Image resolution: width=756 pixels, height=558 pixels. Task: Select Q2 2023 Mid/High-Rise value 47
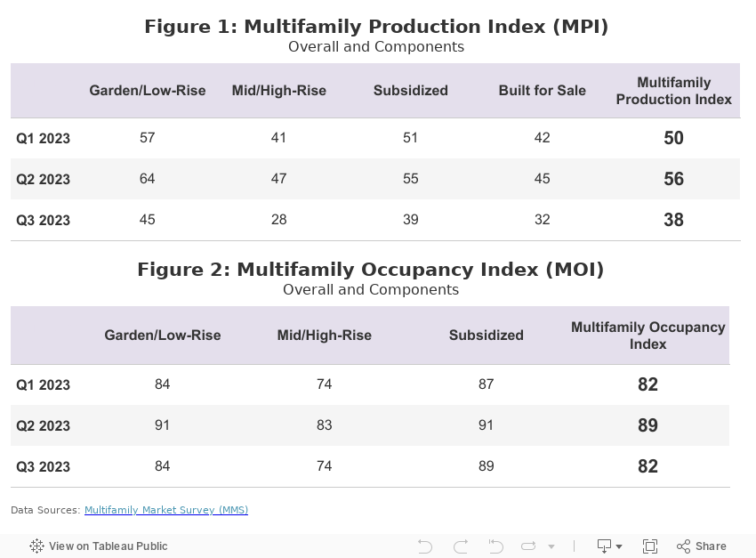click(279, 179)
